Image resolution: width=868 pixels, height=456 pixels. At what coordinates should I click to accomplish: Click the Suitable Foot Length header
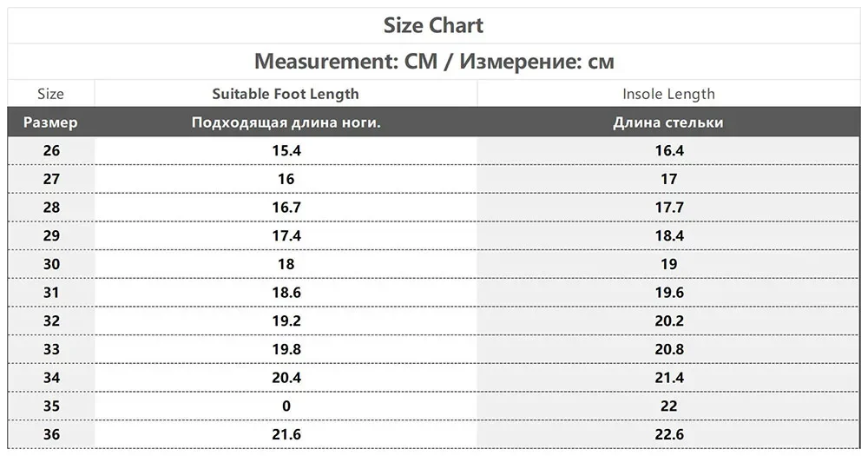tap(286, 94)
